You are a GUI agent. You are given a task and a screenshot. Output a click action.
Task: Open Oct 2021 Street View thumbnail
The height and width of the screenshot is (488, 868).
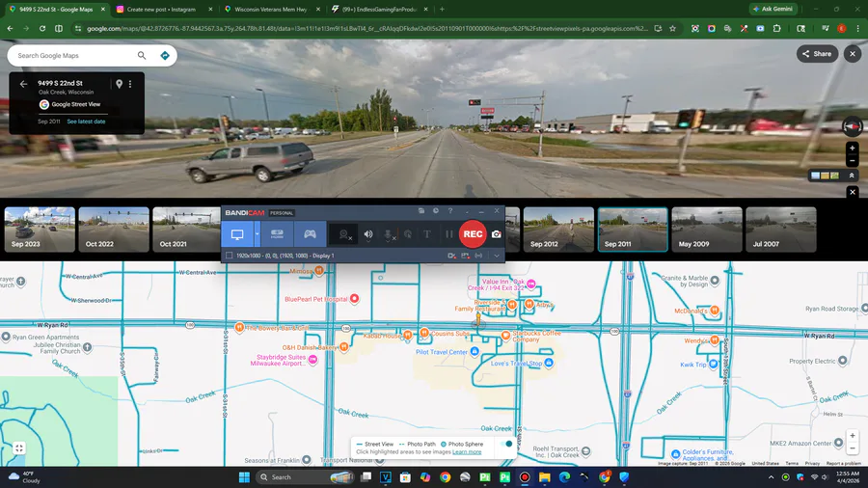pos(186,230)
